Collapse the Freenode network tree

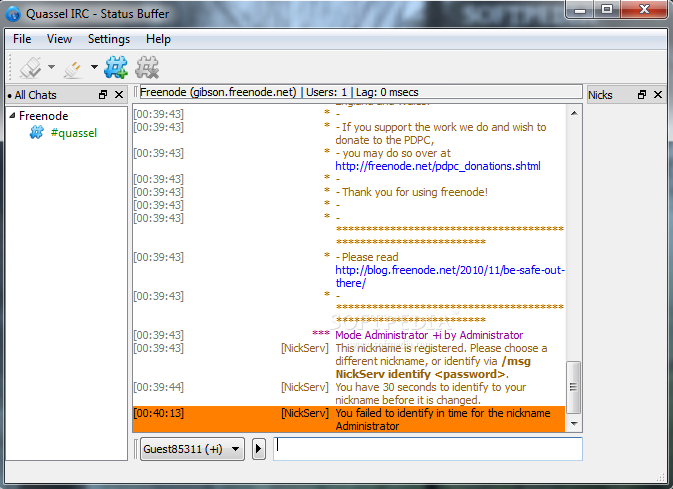(x=12, y=115)
